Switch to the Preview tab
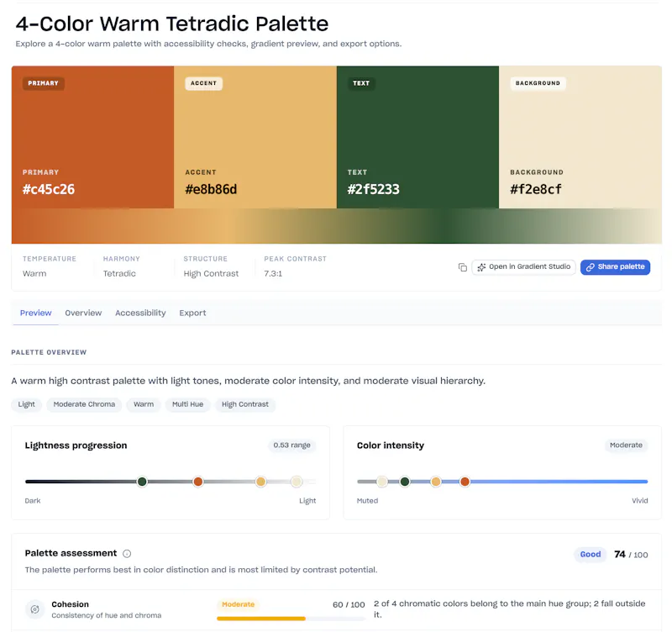672x632 pixels. click(35, 313)
